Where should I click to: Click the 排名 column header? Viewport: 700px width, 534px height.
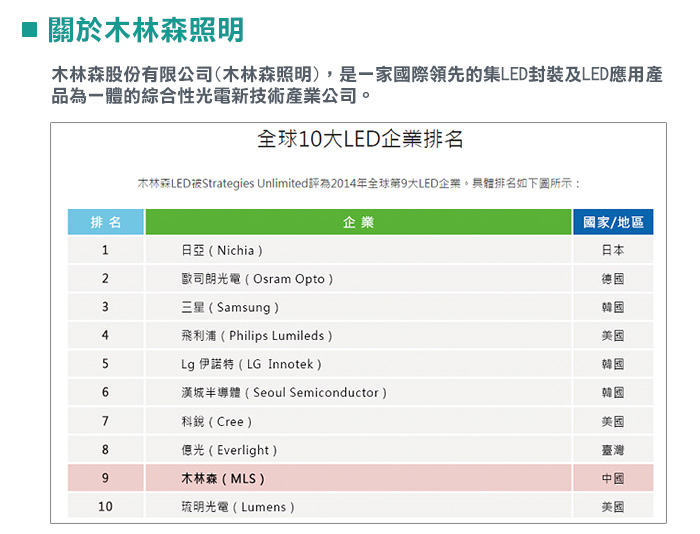coord(106,222)
